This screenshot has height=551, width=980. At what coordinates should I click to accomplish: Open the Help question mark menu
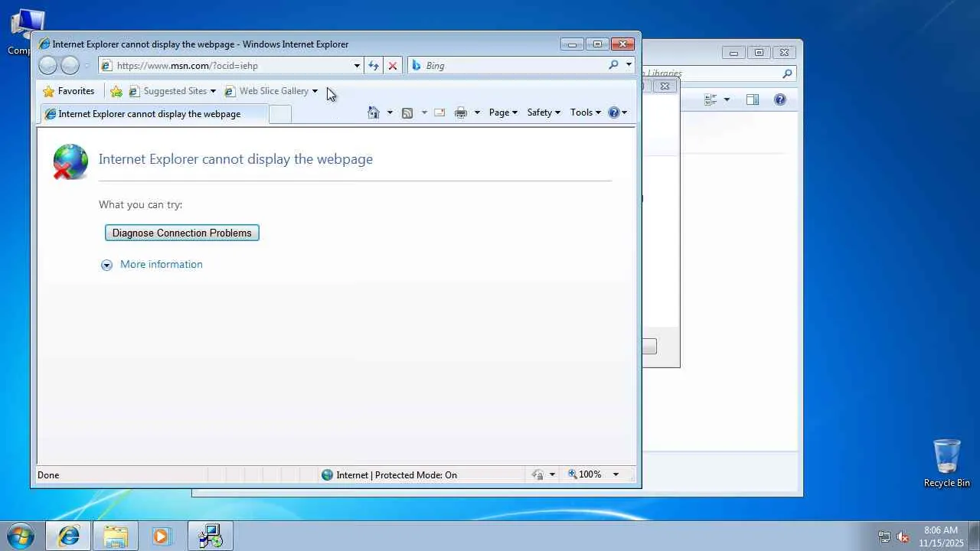617,112
